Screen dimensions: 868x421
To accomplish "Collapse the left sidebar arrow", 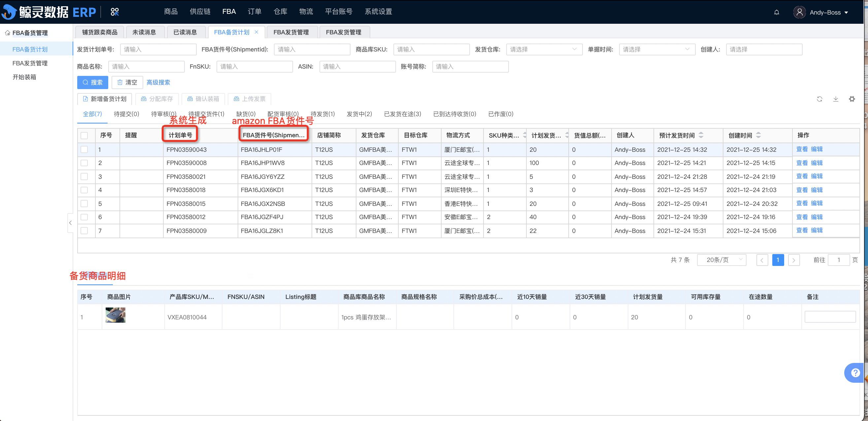I will coord(70,223).
